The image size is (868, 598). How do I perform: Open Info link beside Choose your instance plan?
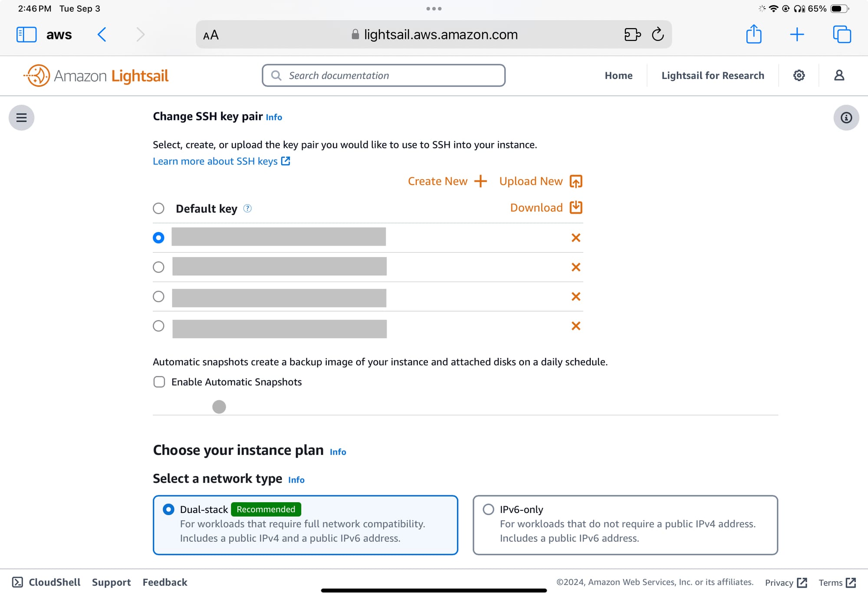(338, 452)
